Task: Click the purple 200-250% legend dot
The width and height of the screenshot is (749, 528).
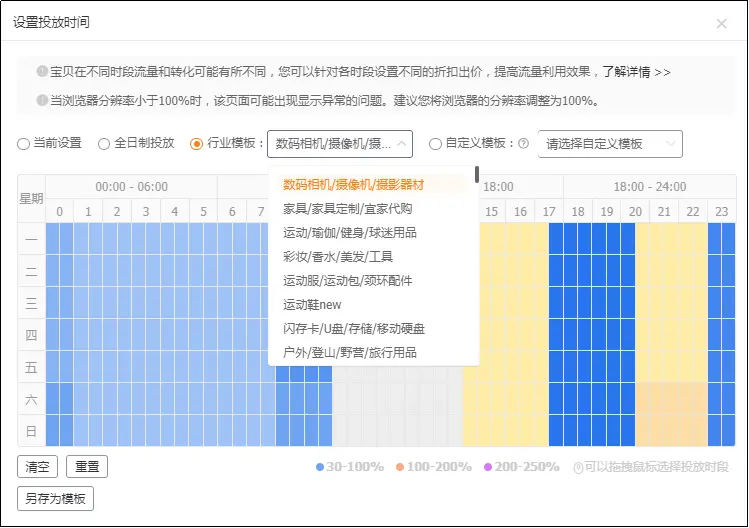Action: click(488, 467)
